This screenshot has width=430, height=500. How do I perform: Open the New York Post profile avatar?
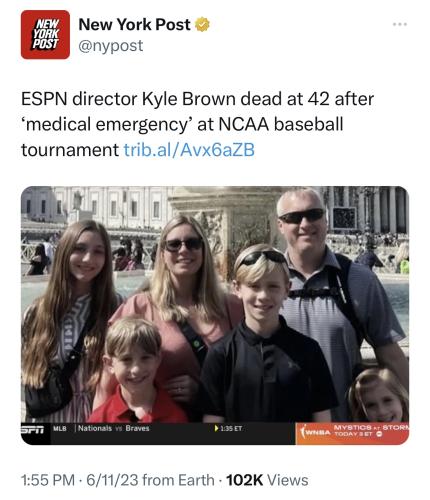pos(45,35)
